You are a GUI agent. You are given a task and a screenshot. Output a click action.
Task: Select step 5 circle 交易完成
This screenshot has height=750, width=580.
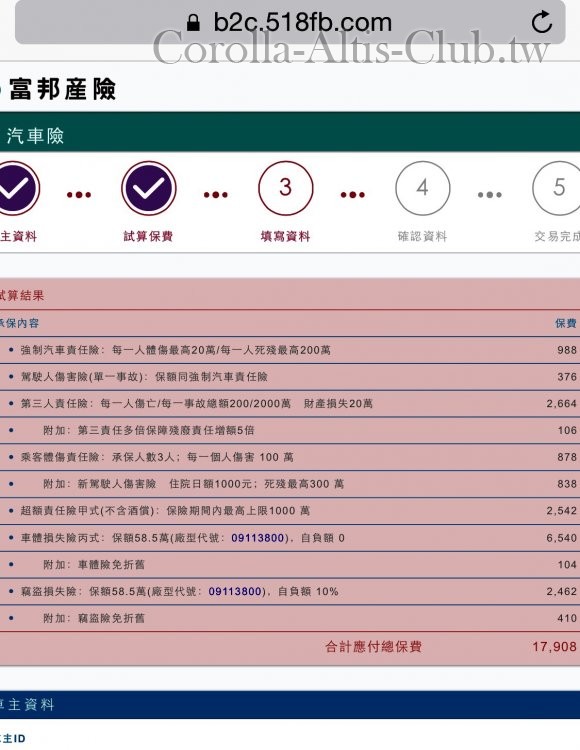coord(557,188)
